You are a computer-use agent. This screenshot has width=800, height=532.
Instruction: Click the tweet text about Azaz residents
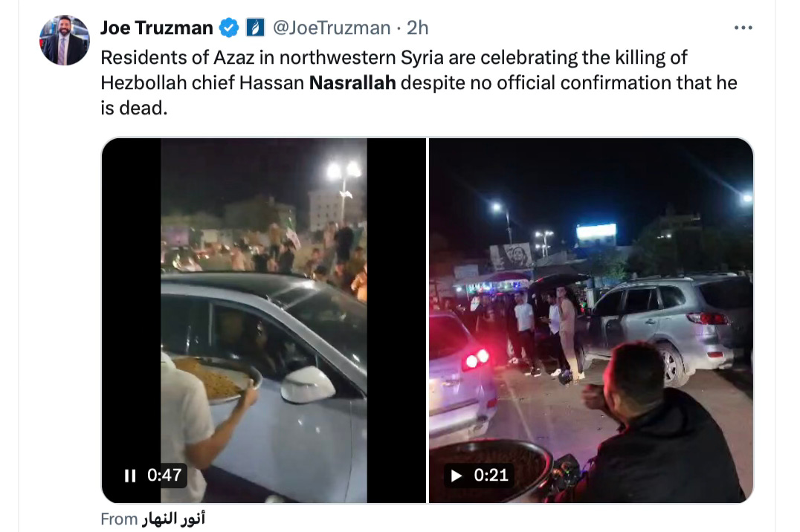coord(419,82)
